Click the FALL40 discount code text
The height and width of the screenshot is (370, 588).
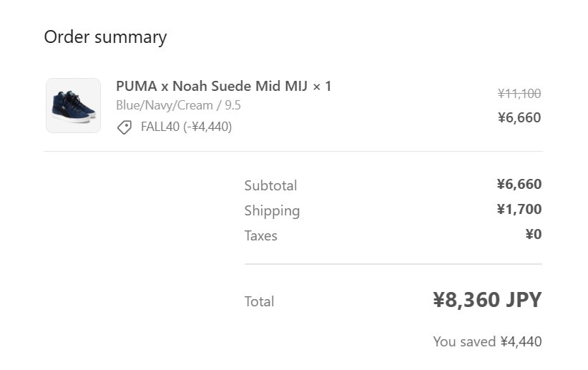[x=160, y=127]
